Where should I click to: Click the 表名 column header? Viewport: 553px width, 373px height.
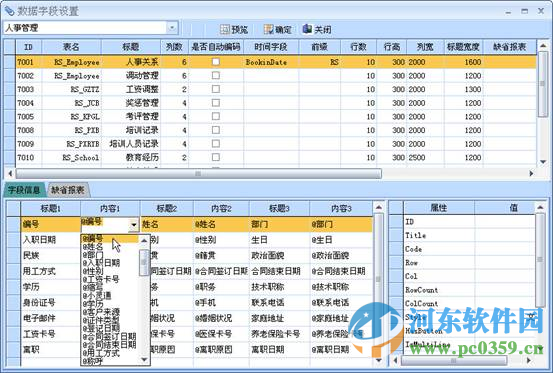pyautogui.click(x=71, y=47)
